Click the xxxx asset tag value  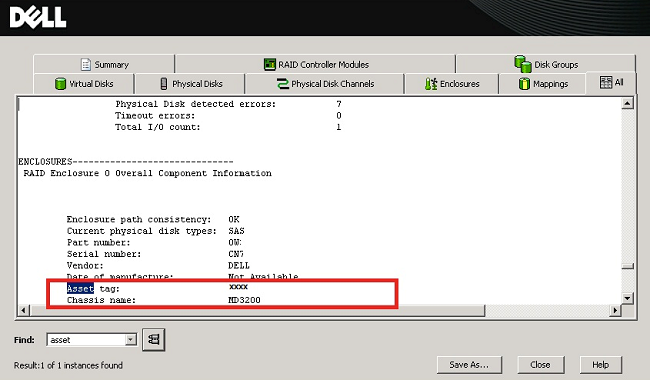pos(238,287)
